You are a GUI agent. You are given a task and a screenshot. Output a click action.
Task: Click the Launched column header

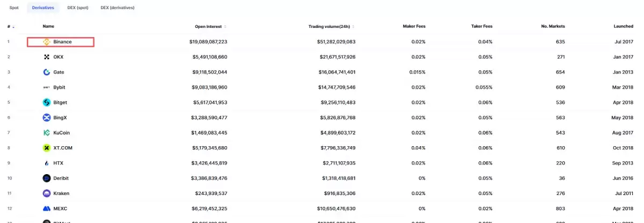click(624, 26)
